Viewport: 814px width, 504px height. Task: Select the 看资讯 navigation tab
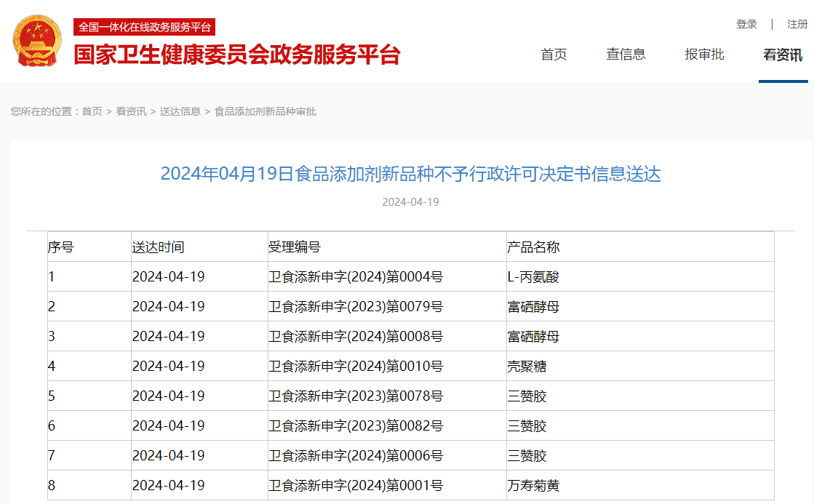(x=783, y=55)
